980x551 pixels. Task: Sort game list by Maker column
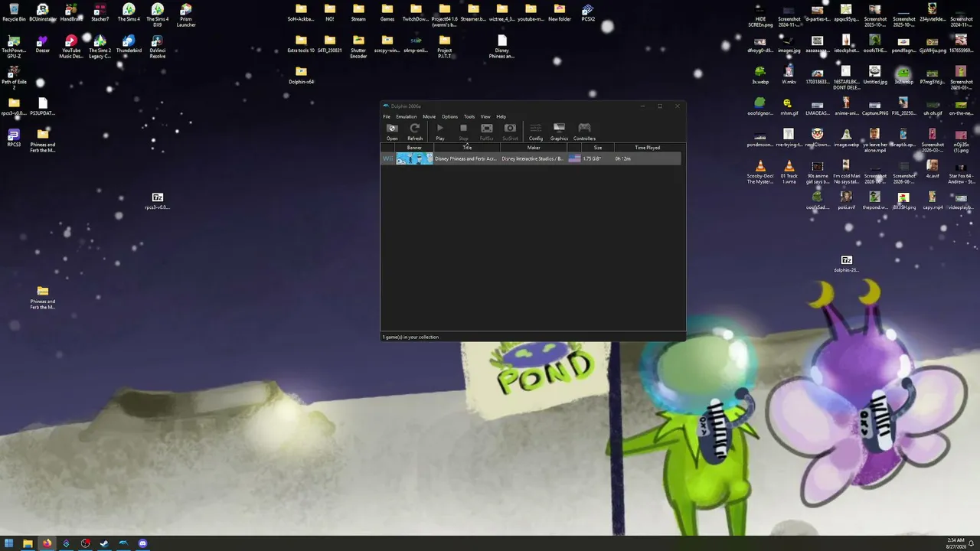tap(534, 148)
